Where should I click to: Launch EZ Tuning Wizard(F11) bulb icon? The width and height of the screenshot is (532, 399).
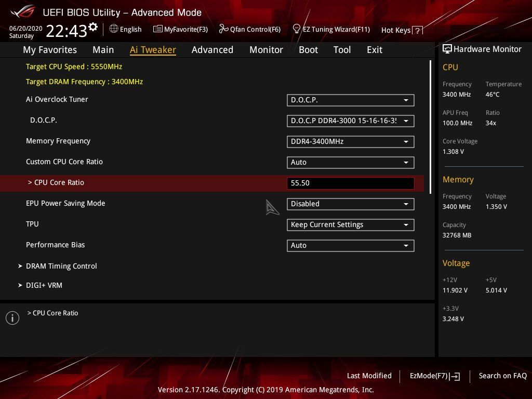coord(296,29)
